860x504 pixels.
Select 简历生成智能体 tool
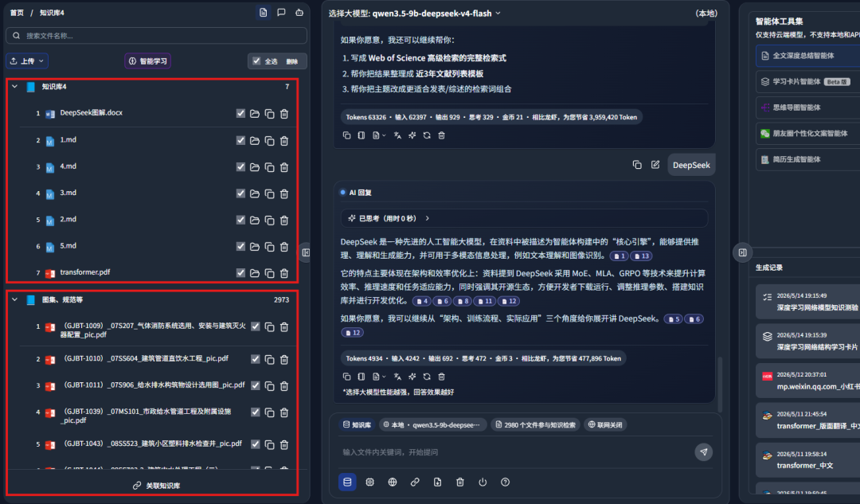[808, 159]
